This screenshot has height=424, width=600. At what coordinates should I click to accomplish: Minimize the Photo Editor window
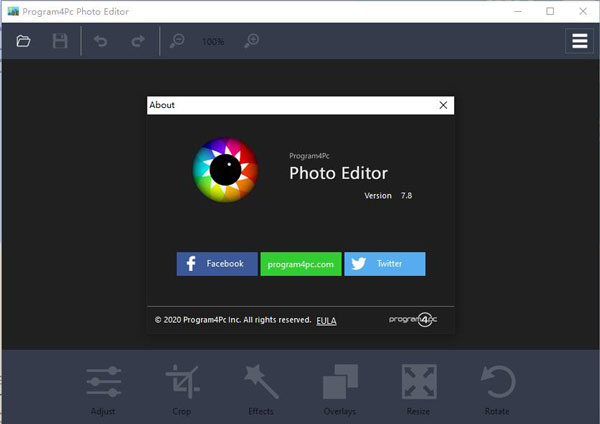coord(518,11)
